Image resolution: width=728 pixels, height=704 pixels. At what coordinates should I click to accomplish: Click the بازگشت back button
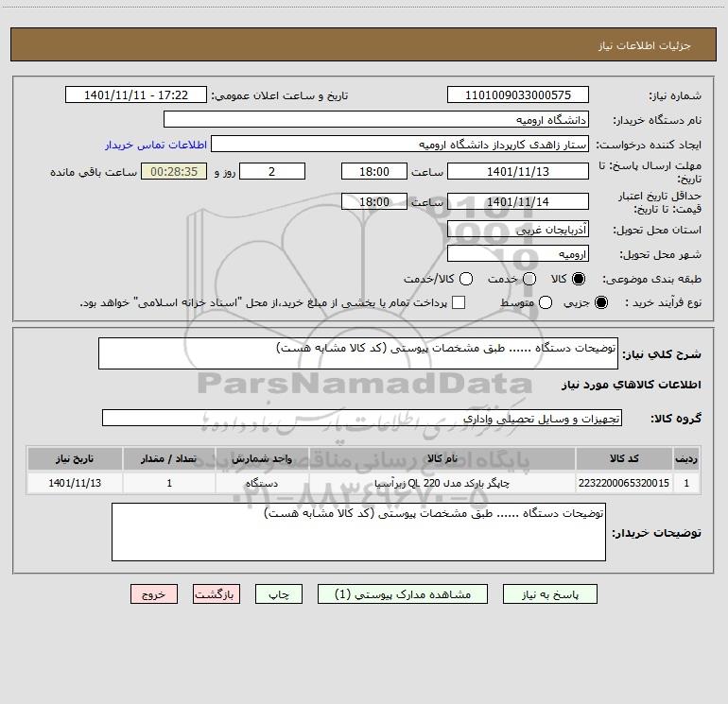[217, 594]
